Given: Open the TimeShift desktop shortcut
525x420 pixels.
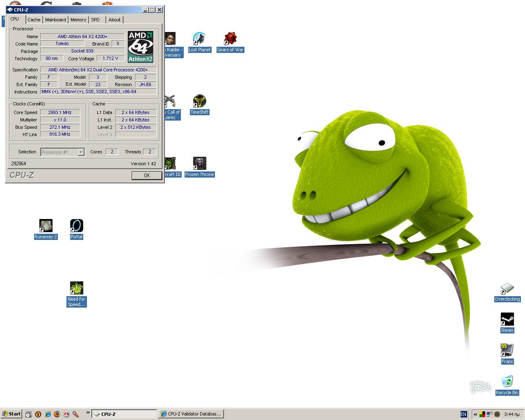Looking at the screenshot, I should click(199, 105).
